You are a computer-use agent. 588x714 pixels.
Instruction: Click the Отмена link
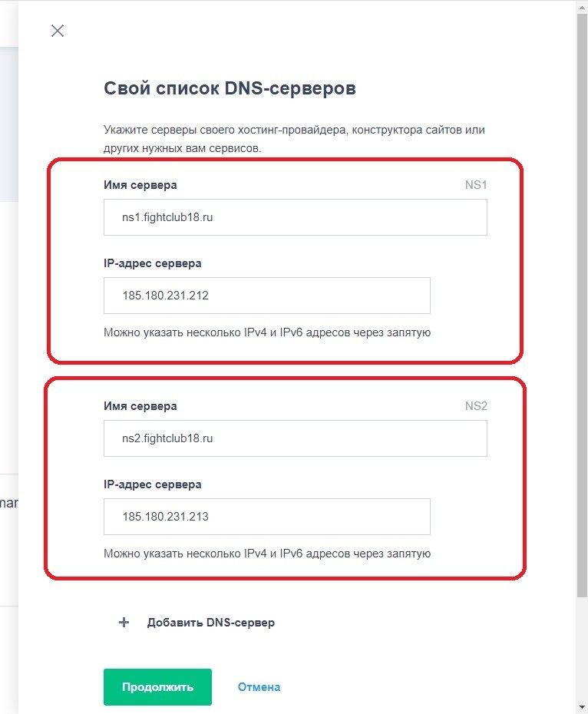pos(259,687)
